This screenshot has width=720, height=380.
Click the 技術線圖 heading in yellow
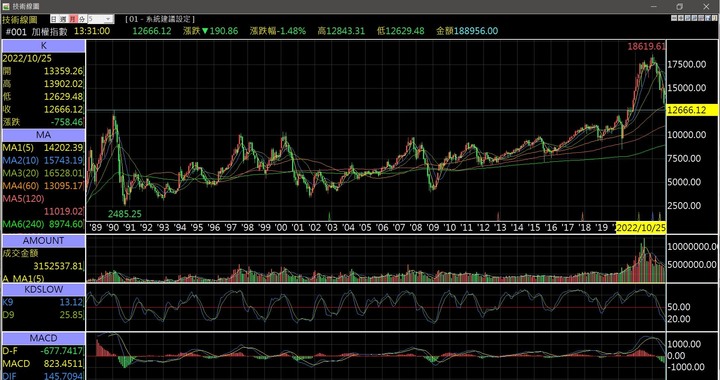click(19, 19)
